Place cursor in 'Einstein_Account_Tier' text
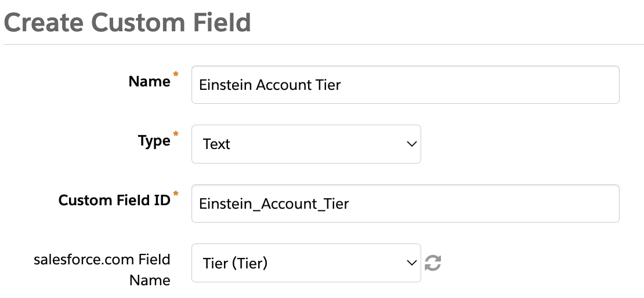 [x=274, y=204]
